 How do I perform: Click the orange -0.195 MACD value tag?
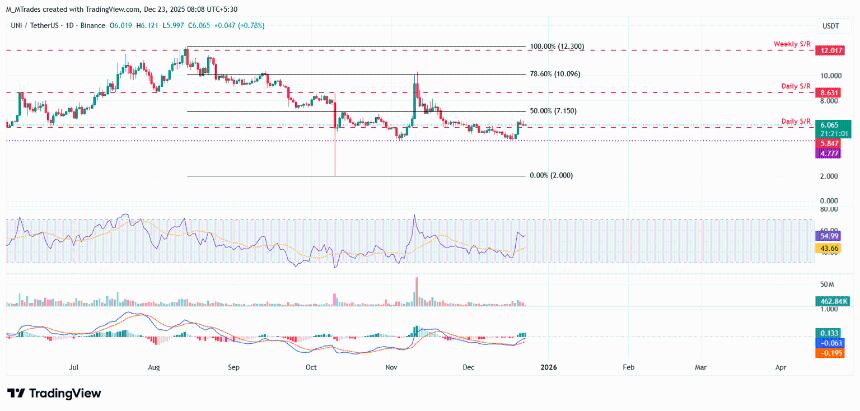[831, 353]
